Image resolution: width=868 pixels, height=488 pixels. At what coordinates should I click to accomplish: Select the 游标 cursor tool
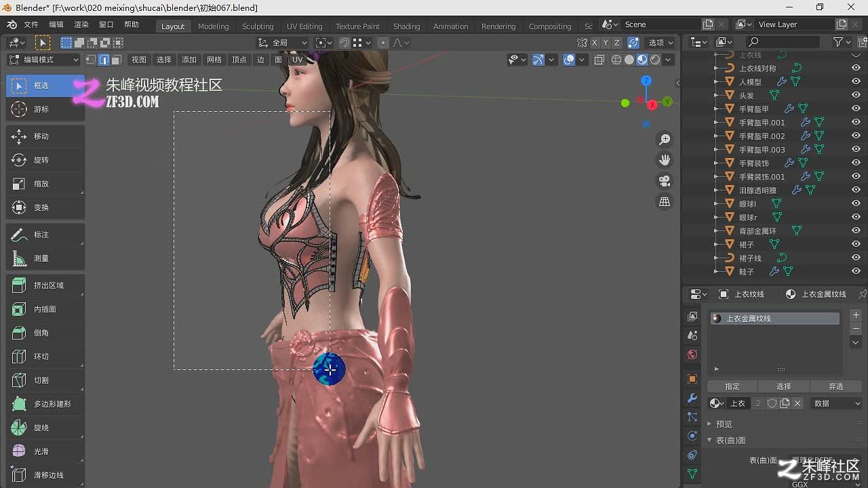click(45, 109)
